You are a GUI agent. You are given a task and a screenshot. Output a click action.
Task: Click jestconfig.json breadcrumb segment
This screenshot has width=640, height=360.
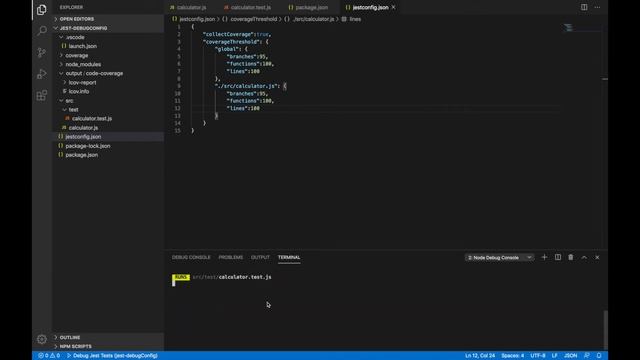click(x=193, y=19)
